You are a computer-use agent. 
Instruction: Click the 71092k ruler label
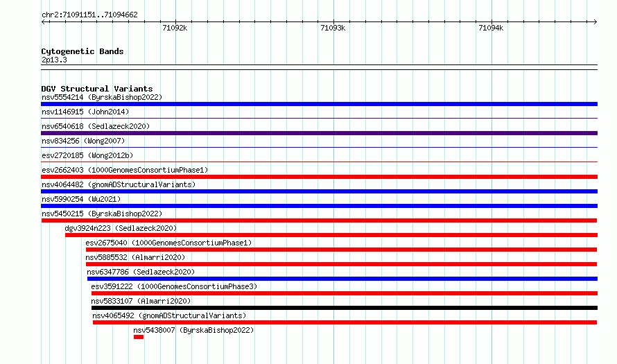175,28
